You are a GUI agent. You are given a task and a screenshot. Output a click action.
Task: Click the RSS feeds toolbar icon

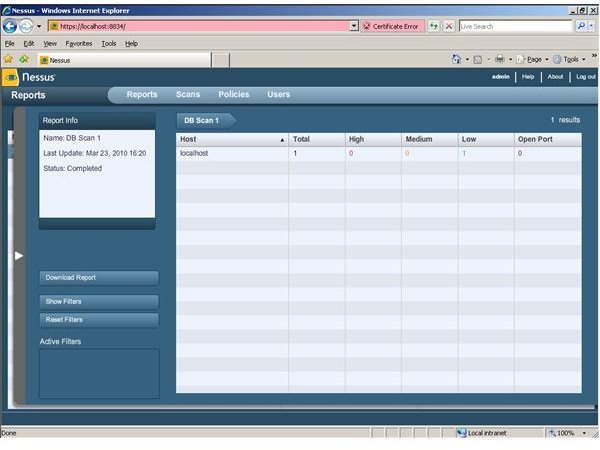pyautogui.click(x=478, y=59)
